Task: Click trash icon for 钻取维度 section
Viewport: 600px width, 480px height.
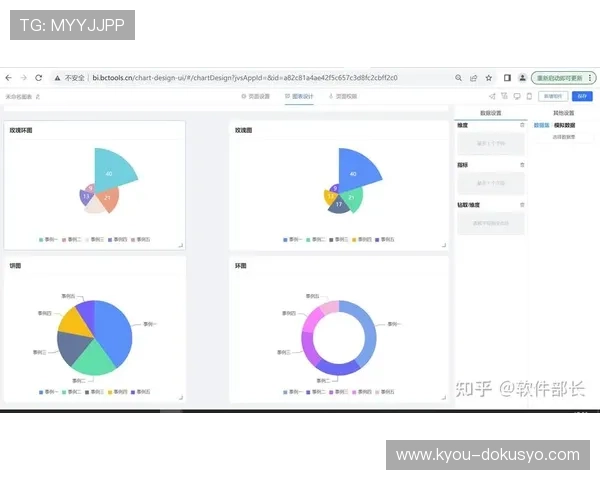Action: [522, 205]
